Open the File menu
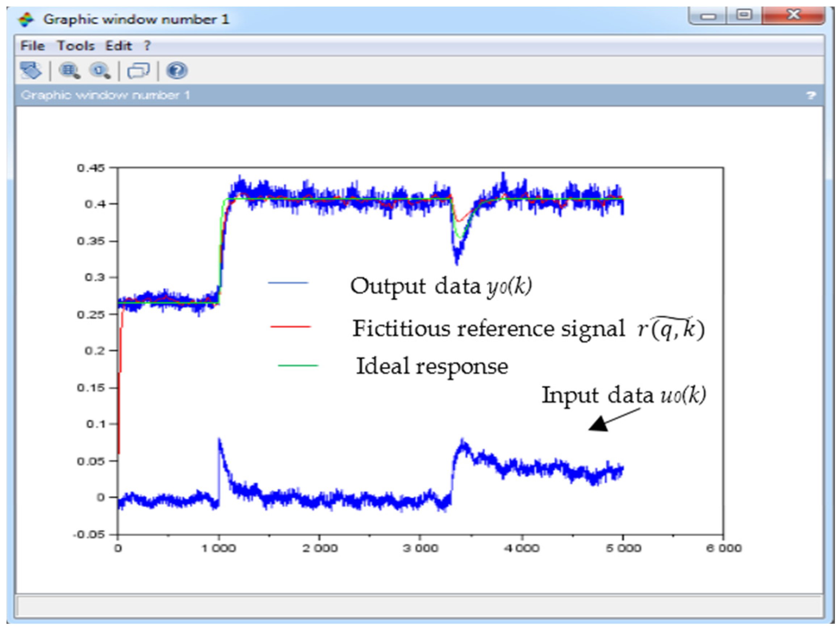 tap(32, 46)
